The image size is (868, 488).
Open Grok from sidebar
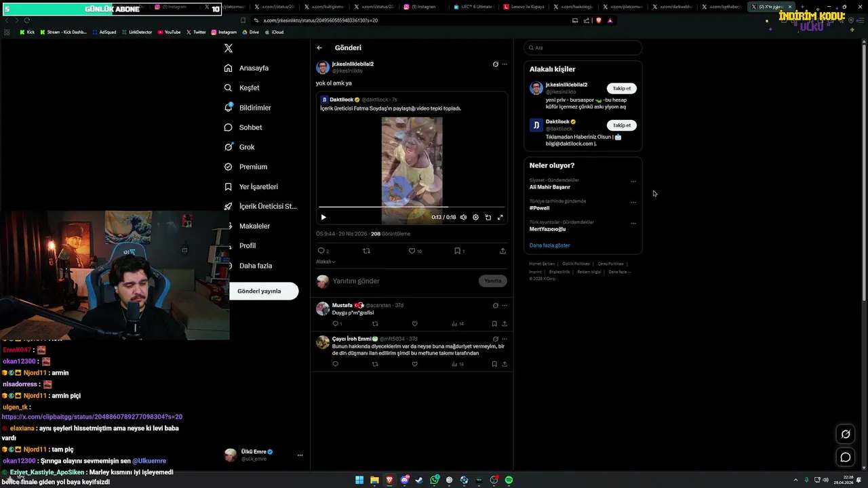tap(239, 147)
